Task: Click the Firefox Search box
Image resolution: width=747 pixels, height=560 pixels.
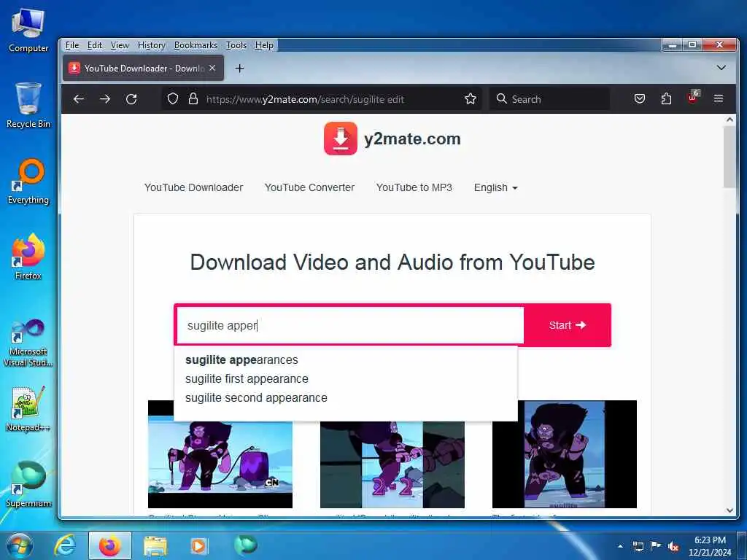Action: (x=549, y=99)
